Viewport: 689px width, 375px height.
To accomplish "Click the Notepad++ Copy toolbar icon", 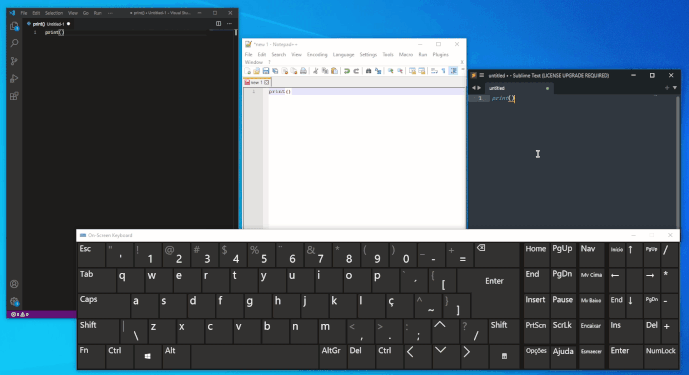I will pos(325,71).
